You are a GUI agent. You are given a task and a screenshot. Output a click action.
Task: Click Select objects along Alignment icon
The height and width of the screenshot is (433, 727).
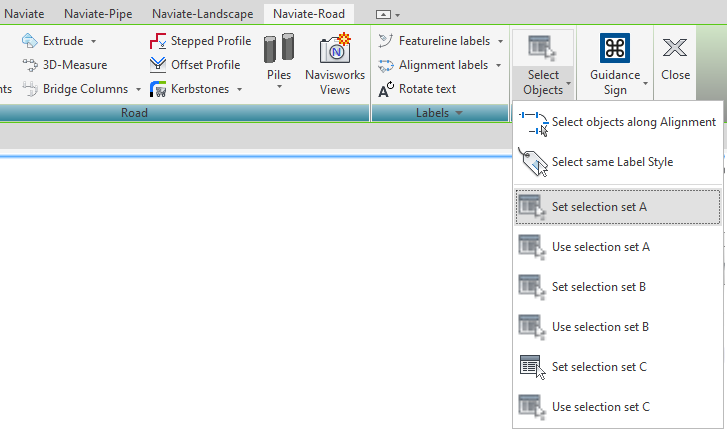coord(533,123)
